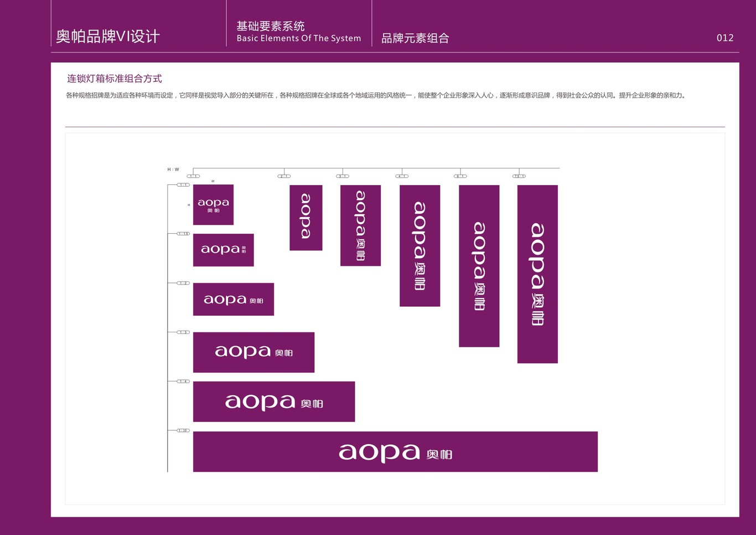
Task: Choose the 1:4 horizontal aopa sign
Action: [x=274, y=402]
